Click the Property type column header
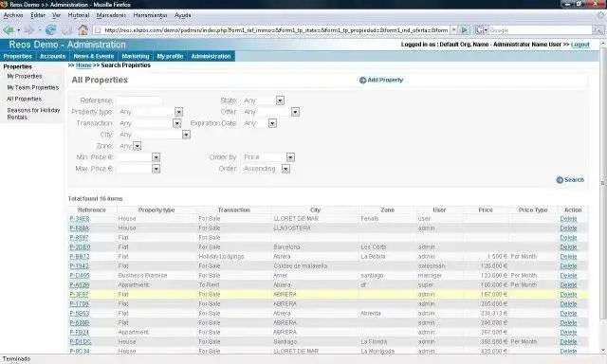 pyautogui.click(x=156, y=210)
